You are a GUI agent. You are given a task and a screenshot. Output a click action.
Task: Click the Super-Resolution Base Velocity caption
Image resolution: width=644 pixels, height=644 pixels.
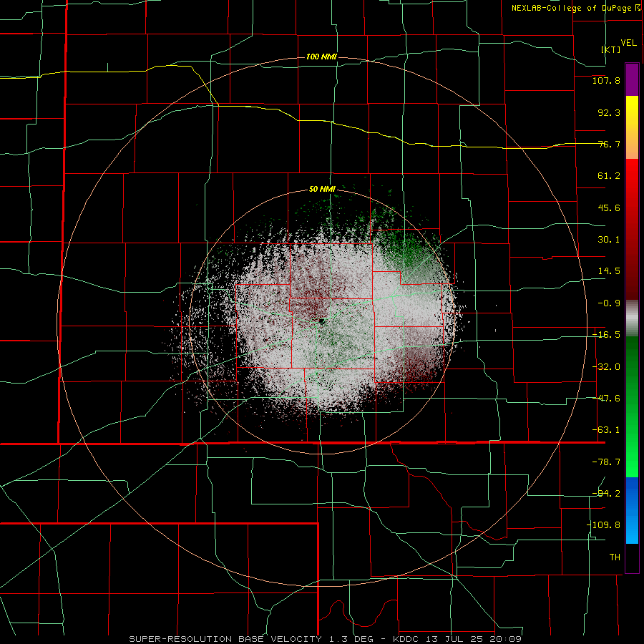pyautogui.click(x=326, y=639)
